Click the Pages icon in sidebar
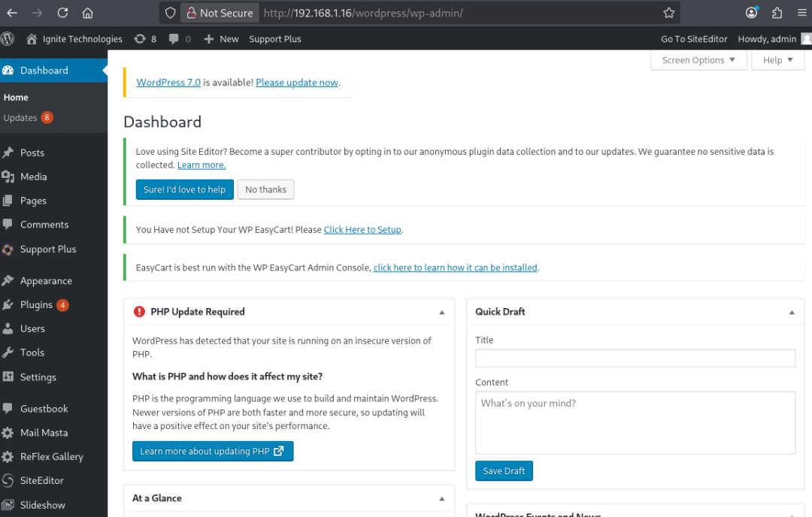 [8, 201]
